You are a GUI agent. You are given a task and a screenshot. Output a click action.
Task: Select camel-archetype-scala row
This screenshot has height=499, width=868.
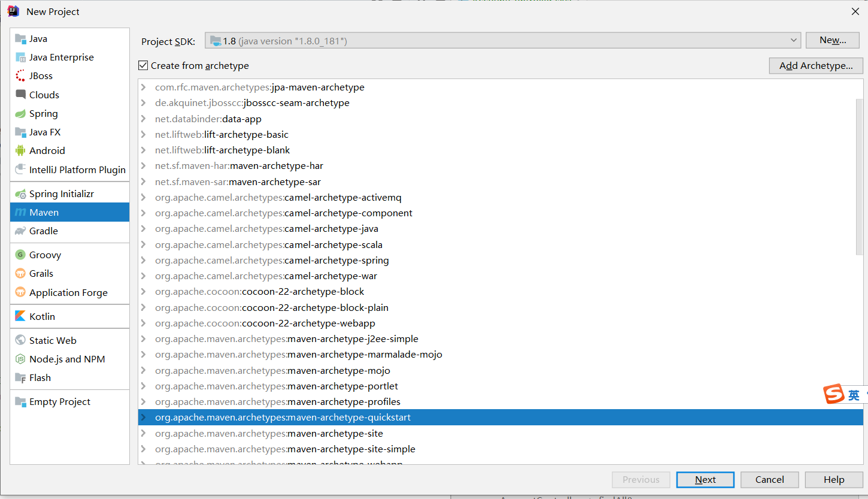(500, 245)
